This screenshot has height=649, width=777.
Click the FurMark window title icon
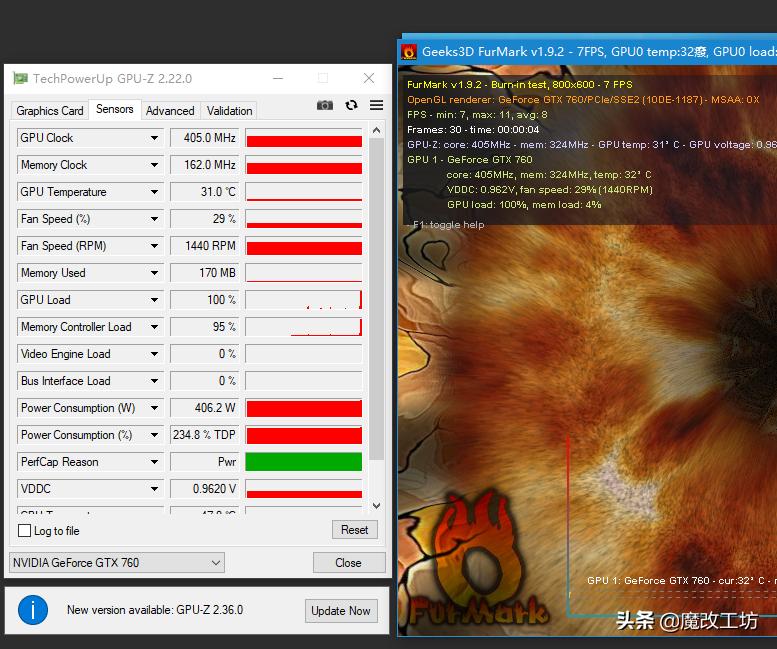(x=409, y=52)
